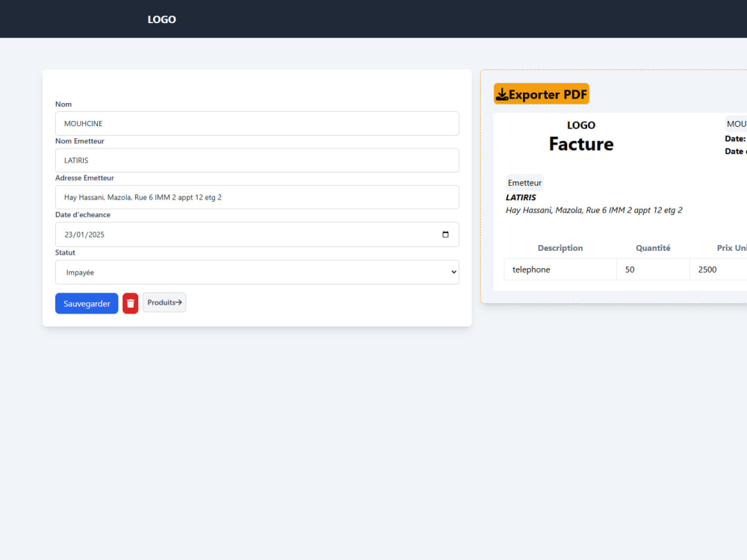Save the invoice with Sauvegarder
The image size is (747, 560).
pyautogui.click(x=87, y=303)
